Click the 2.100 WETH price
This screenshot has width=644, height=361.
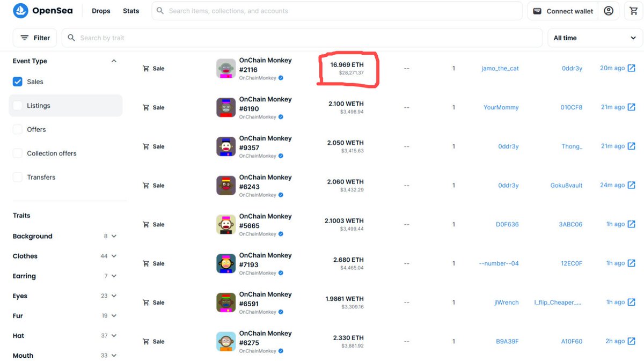point(346,104)
